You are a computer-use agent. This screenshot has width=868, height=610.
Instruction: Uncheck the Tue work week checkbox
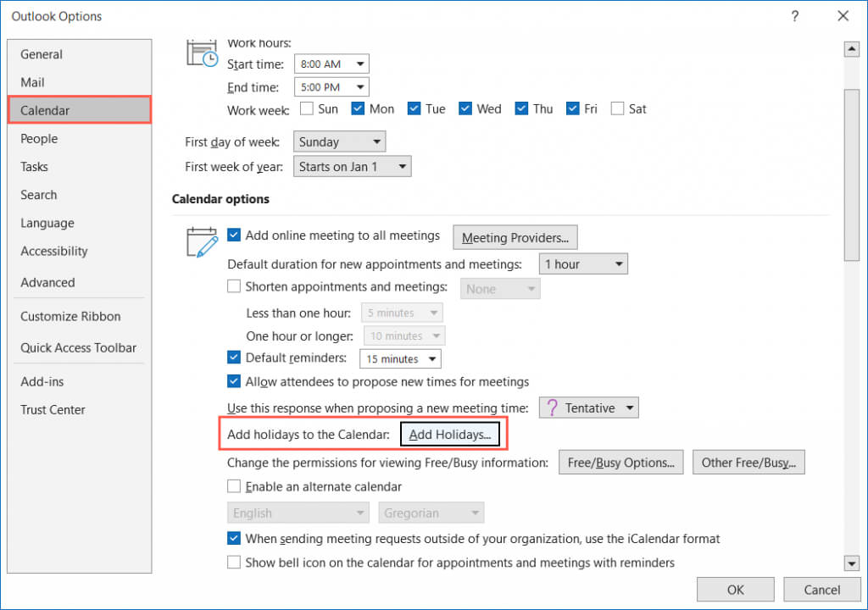click(414, 108)
